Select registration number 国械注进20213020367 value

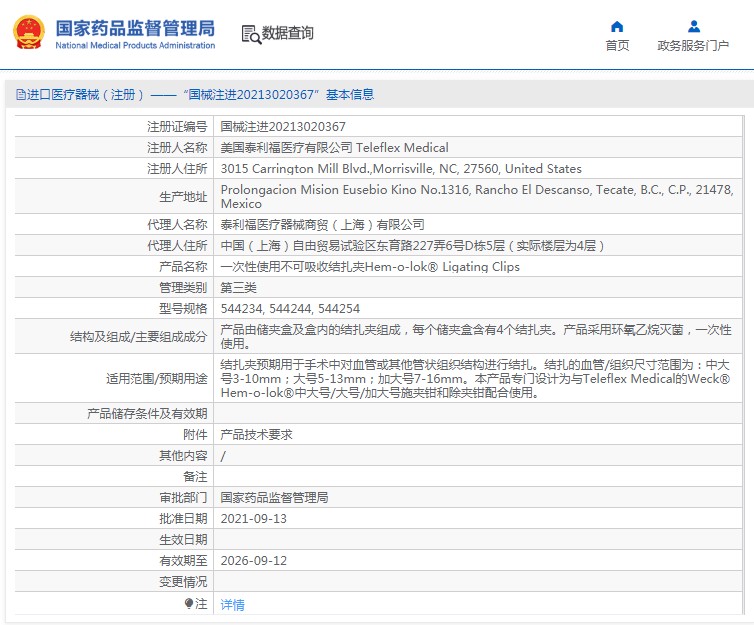point(283,126)
